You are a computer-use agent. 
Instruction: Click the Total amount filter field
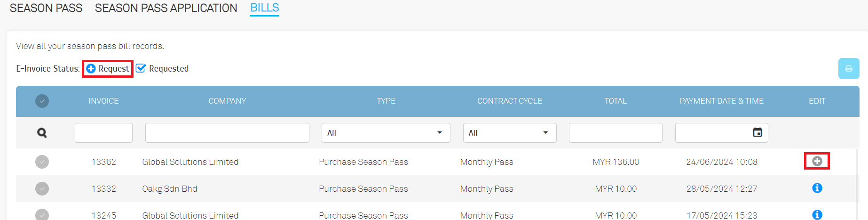pyautogui.click(x=615, y=133)
